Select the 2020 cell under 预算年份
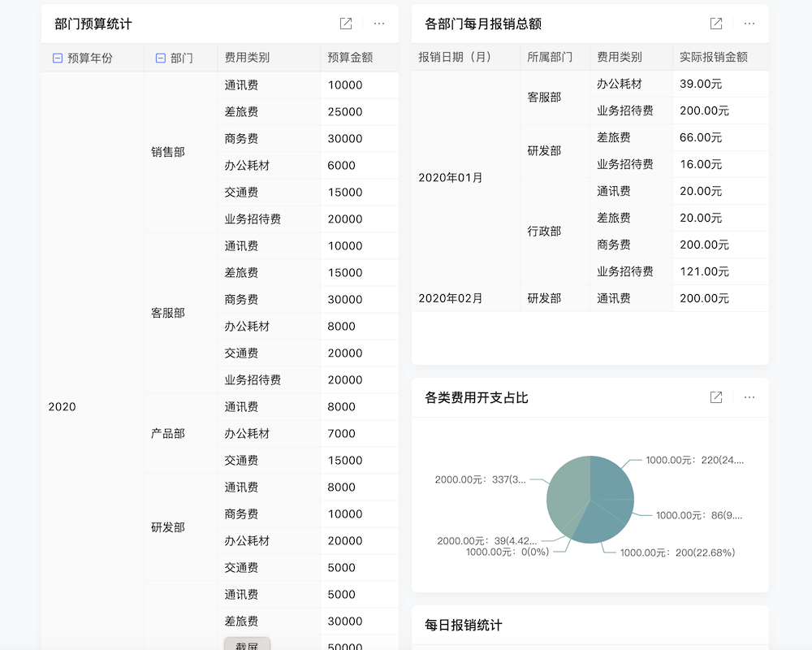Viewport: 812px width, 650px height. coord(61,406)
